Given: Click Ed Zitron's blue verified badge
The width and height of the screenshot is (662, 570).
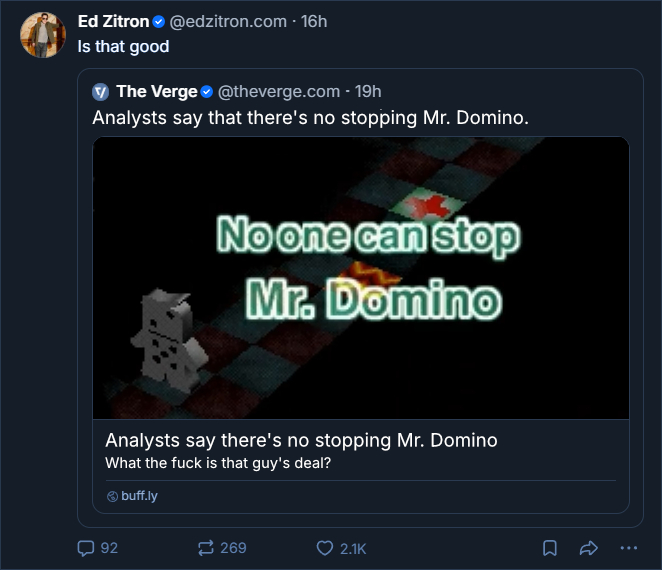Looking at the screenshot, I should tap(158, 22).
